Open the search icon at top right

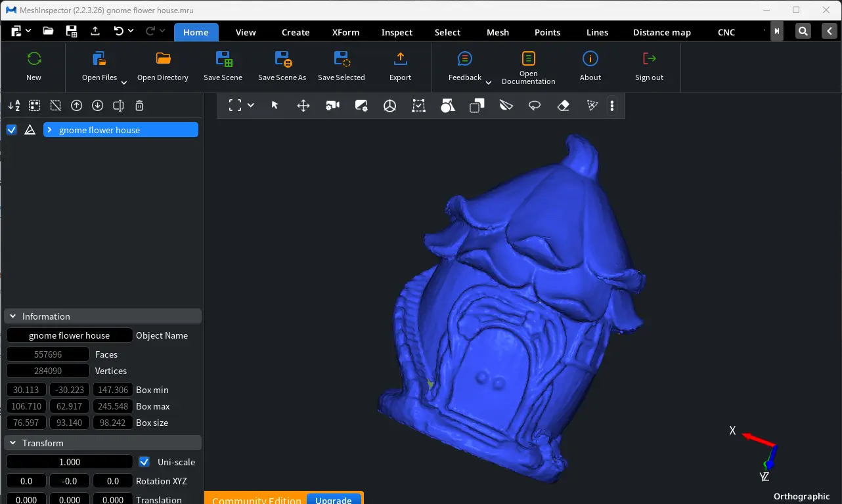coord(803,31)
